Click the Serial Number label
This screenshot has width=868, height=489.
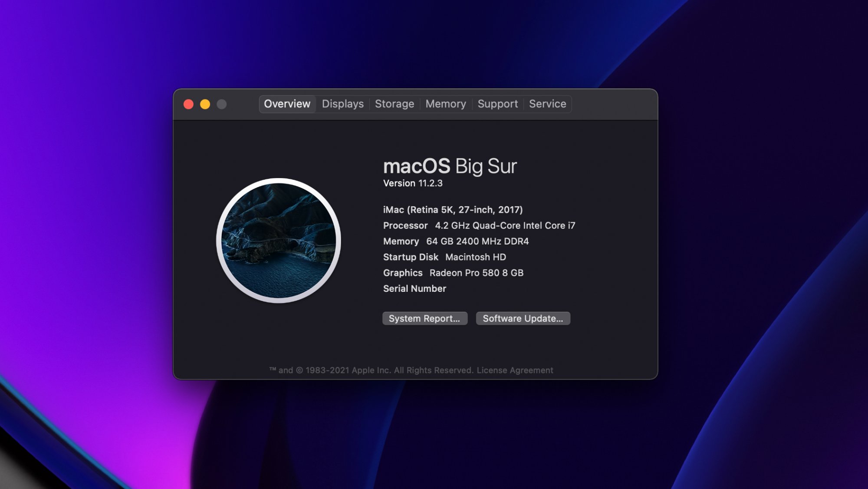414,288
